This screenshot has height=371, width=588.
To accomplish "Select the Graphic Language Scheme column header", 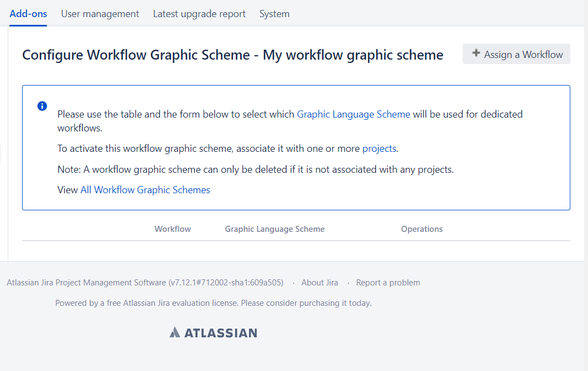I will [274, 229].
